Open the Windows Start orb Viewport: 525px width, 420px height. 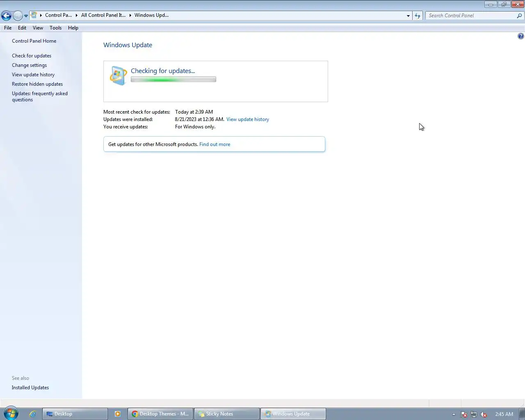[x=11, y=413]
